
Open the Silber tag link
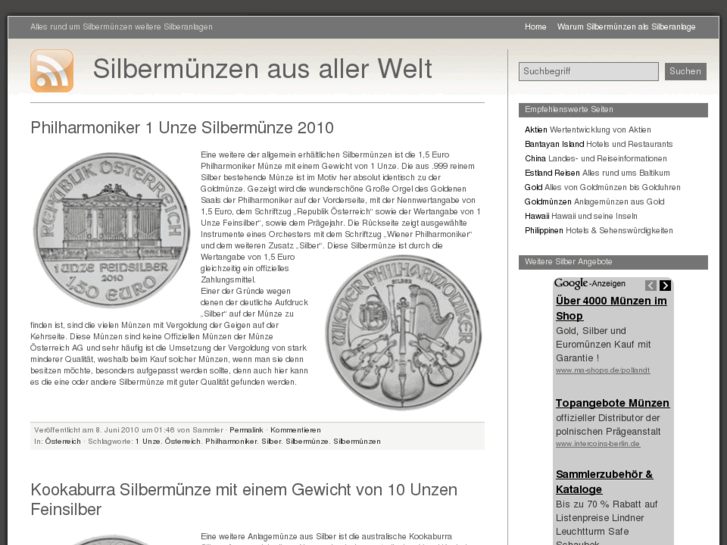(x=271, y=441)
